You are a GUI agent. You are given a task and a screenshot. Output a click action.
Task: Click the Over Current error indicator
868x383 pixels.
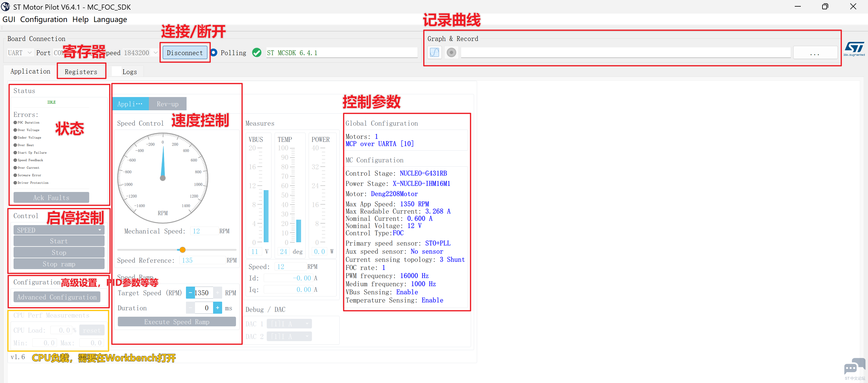tap(15, 168)
